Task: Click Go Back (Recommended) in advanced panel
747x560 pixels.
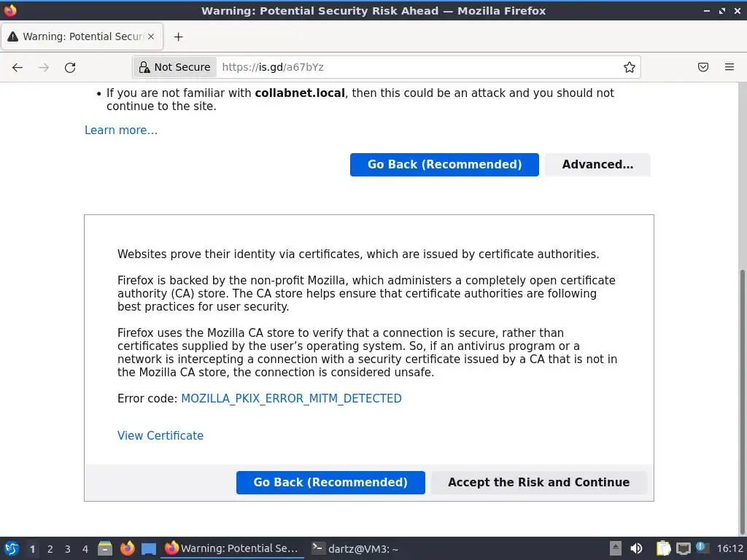Action: (330, 483)
